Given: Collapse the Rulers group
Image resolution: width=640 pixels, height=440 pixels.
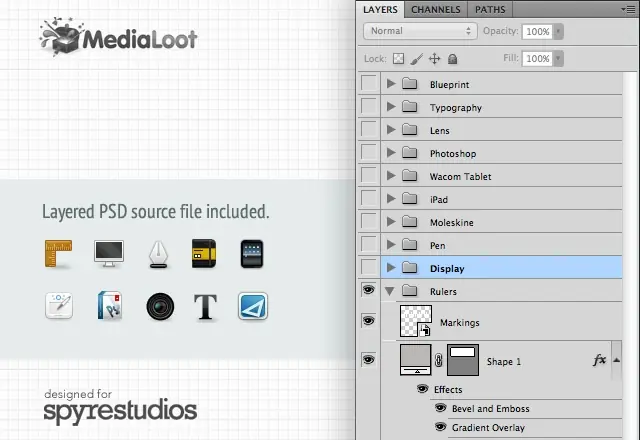Looking at the screenshot, I should [390, 291].
